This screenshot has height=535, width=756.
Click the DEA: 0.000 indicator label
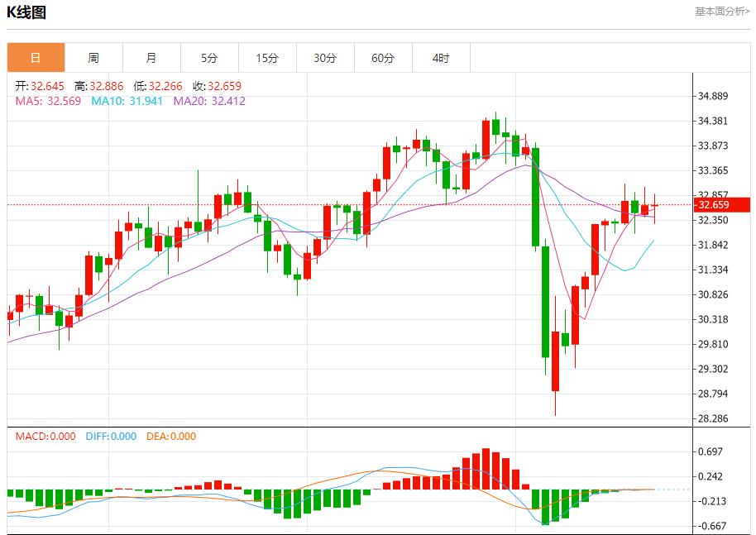171,437
